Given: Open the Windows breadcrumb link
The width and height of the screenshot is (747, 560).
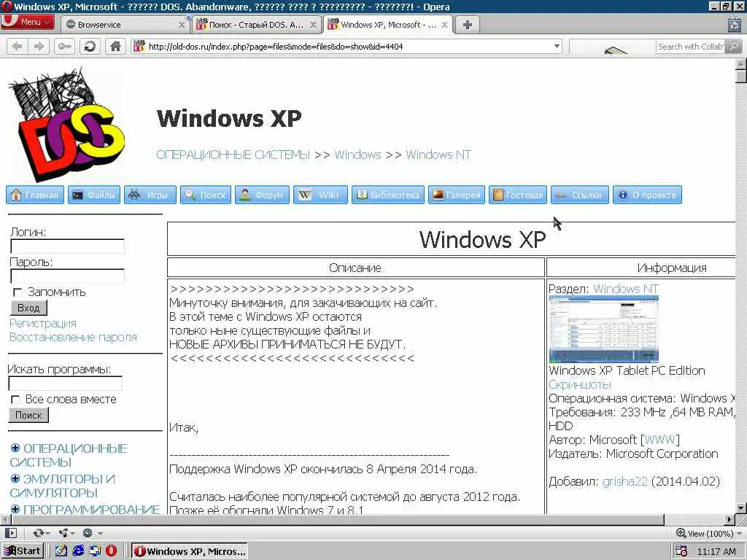Looking at the screenshot, I should [357, 155].
